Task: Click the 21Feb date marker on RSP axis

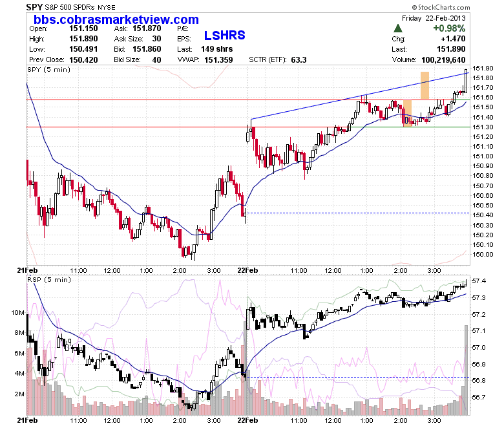Action: click(27, 420)
